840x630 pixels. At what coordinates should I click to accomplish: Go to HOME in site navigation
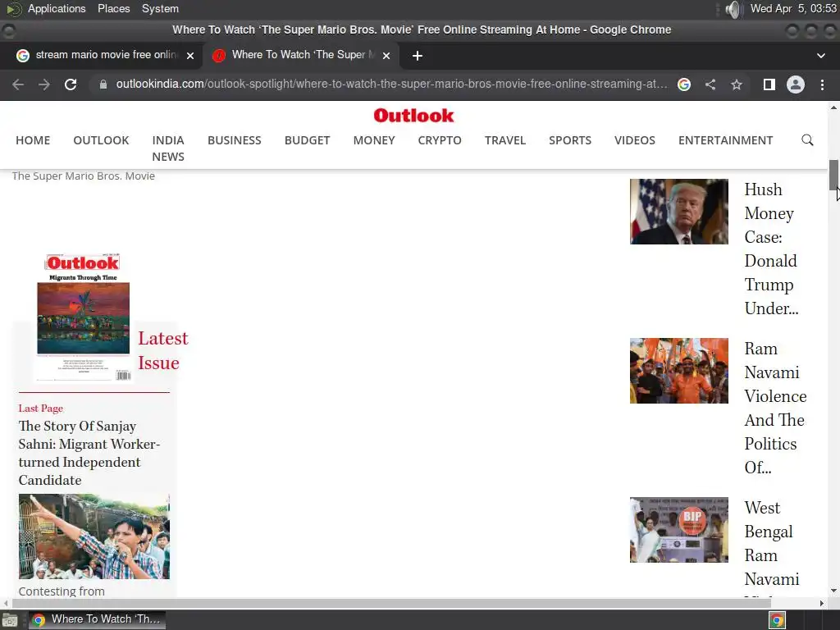[33, 140]
